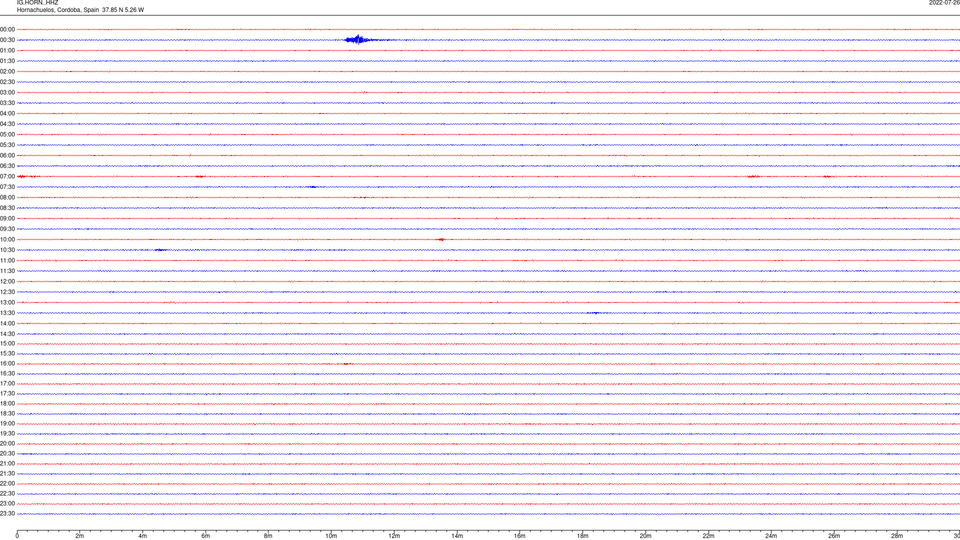The width and height of the screenshot is (960, 540).
Task: Select the 20:00 trace time label
Action: point(7,444)
